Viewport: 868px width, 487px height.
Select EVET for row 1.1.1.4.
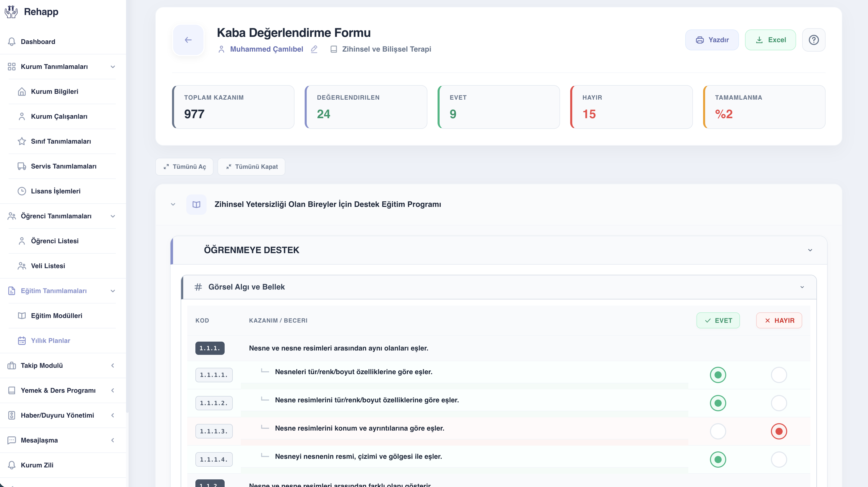(x=718, y=460)
